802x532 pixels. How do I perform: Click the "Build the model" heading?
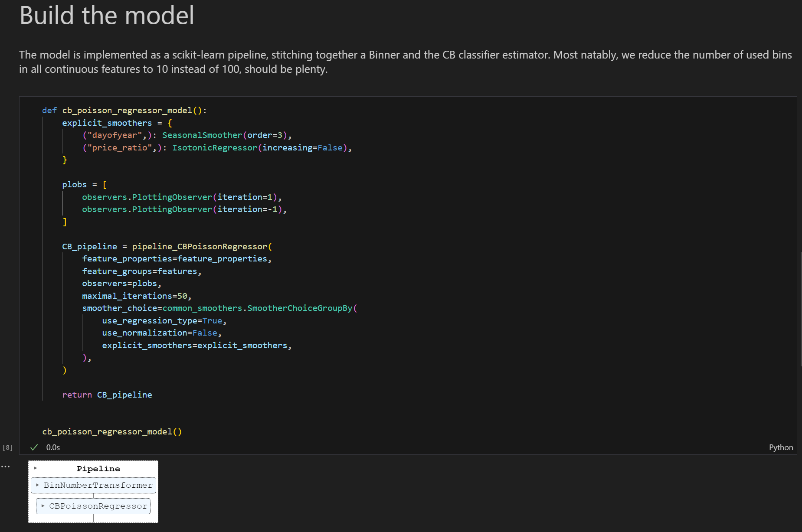[107, 16]
